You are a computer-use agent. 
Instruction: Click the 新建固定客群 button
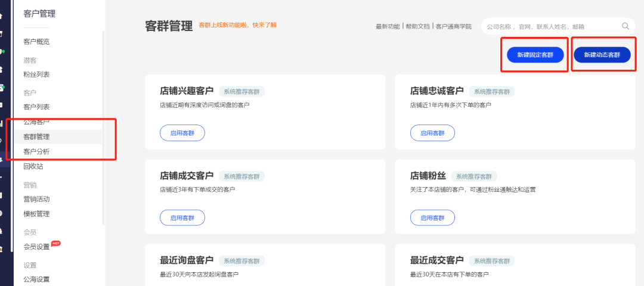click(535, 55)
